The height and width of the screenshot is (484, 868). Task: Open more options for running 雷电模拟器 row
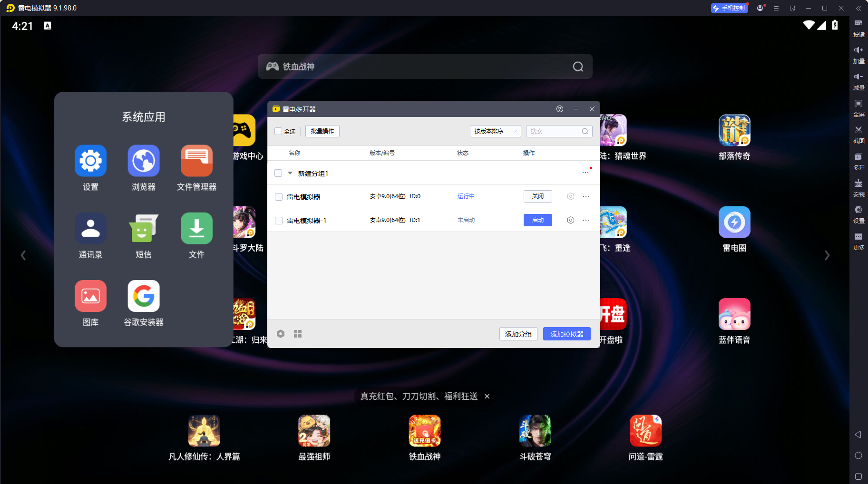[586, 196]
